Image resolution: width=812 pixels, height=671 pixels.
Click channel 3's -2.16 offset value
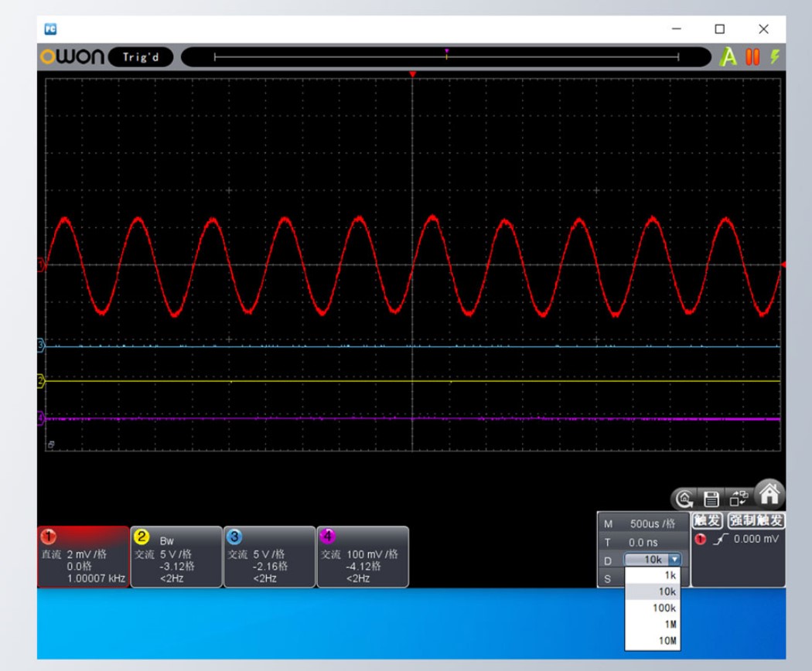click(270, 567)
